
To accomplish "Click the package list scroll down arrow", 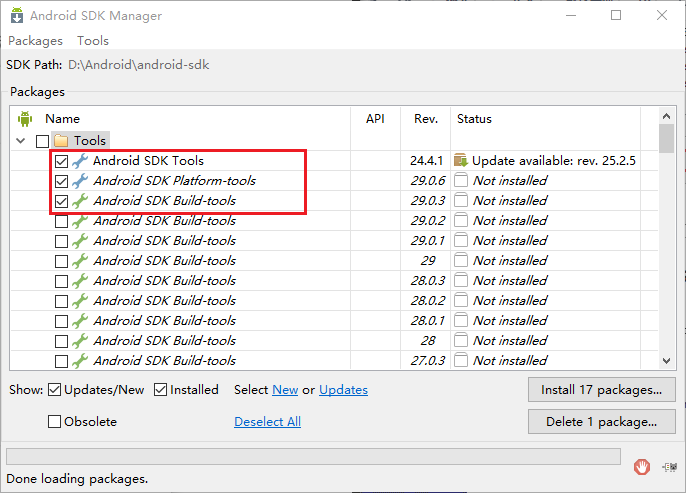I will [666, 361].
